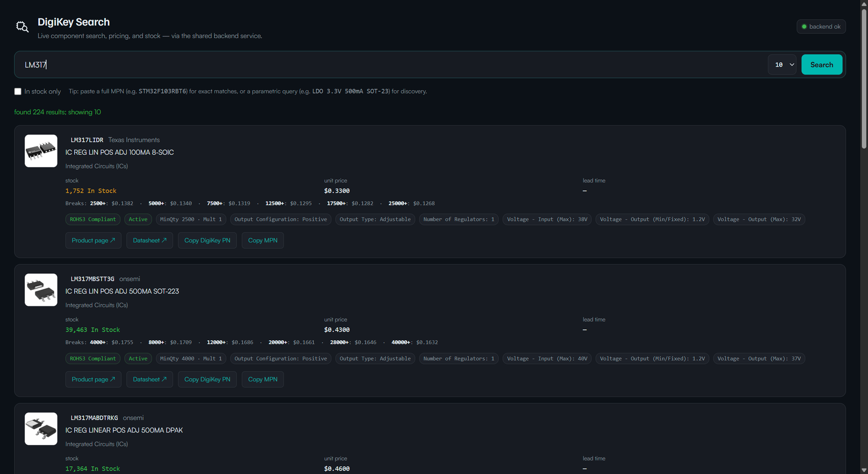868x474 pixels.
Task: Open the LM317MABDTRKG product thumbnail
Action: 41,429
